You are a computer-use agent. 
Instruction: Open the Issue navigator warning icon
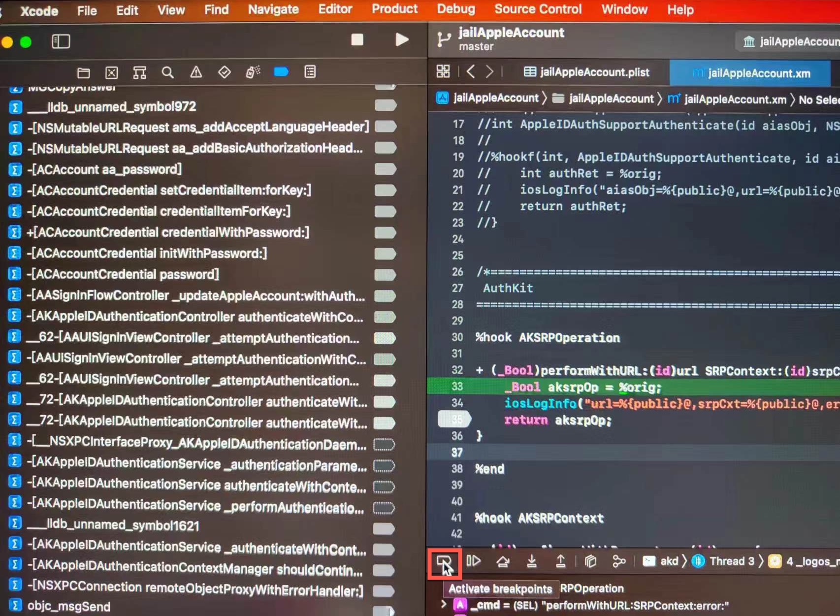196,72
